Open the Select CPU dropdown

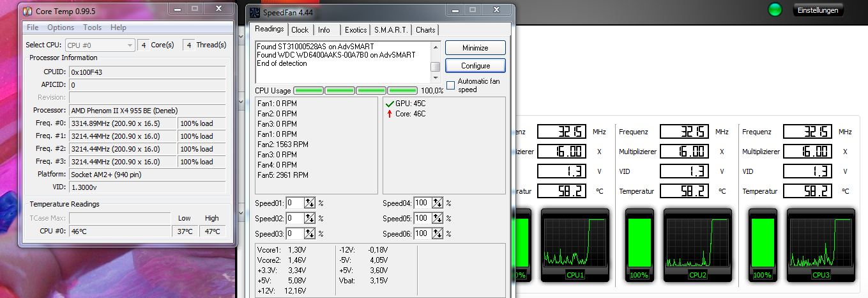(x=100, y=45)
